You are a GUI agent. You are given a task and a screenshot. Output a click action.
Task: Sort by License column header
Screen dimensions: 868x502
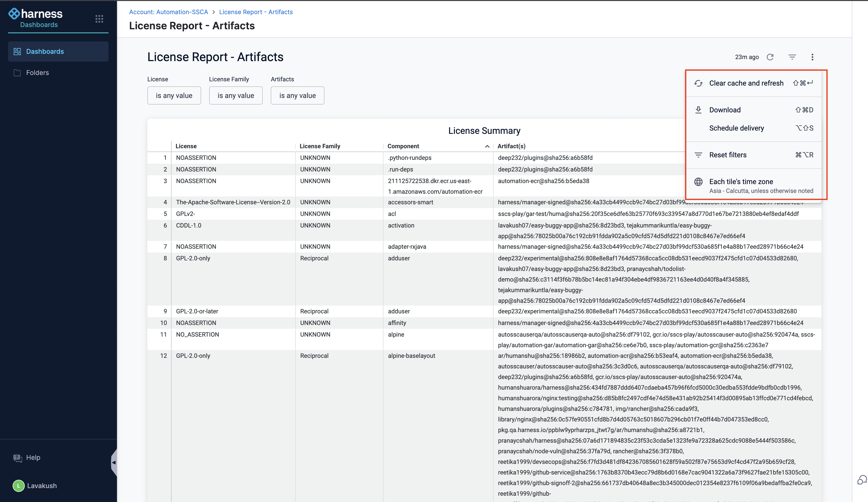pyautogui.click(x=186, y=146)
